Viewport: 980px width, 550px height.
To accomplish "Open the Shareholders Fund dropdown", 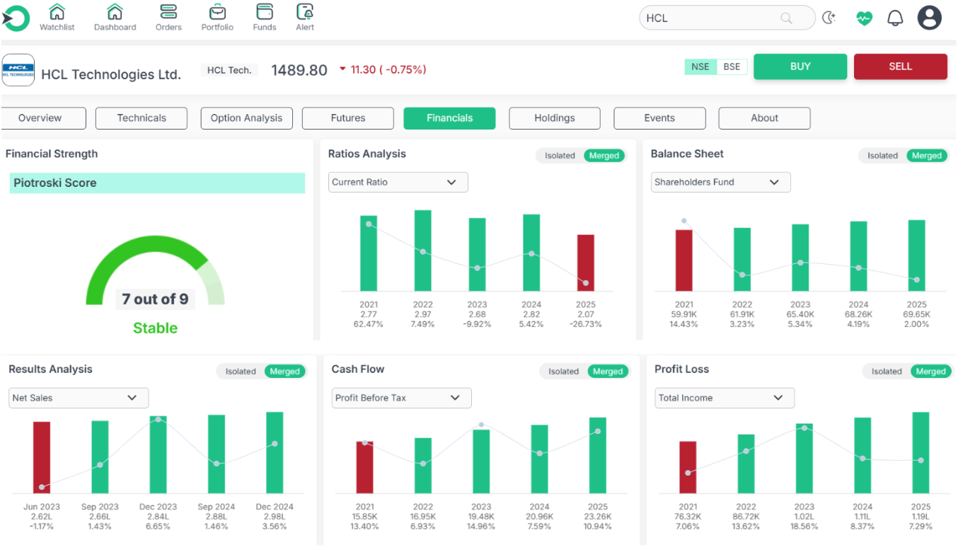I will click(721, 182).
